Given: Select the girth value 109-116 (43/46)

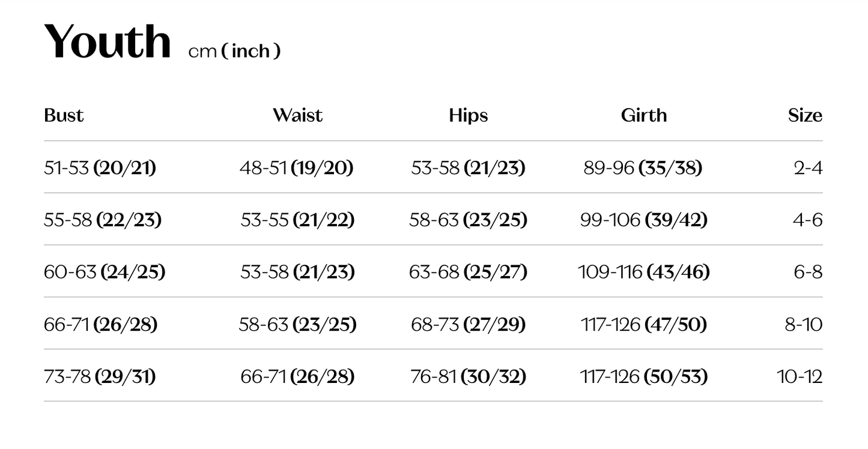Looking at the screenshot, I should (643, 273).
